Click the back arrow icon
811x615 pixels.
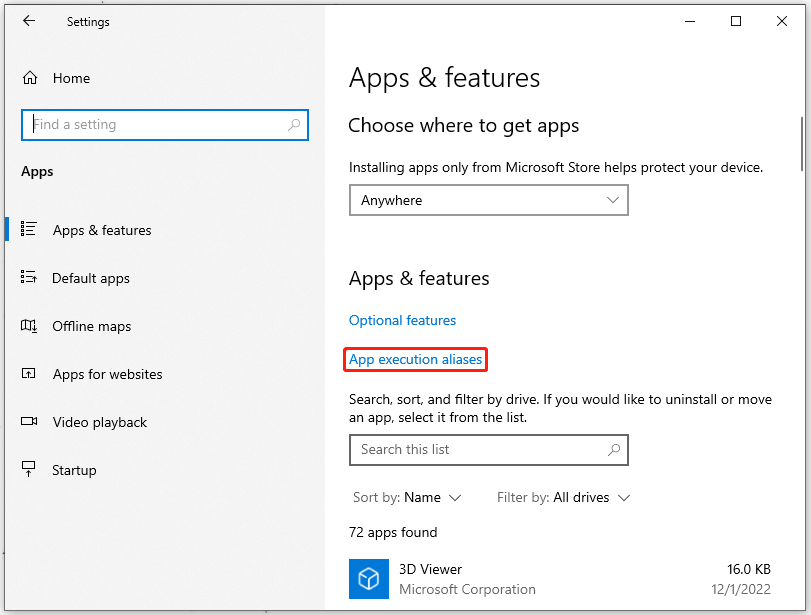(29, 21)
